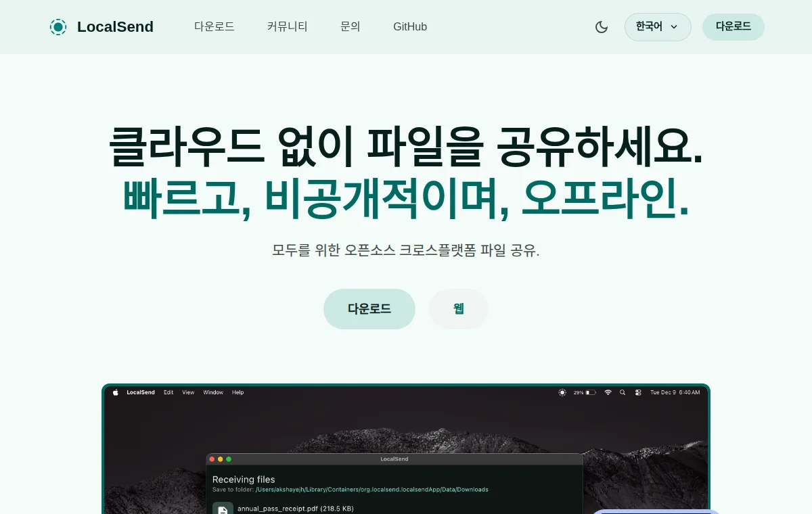Open the 문의 navigation link
The width and height of the screenshot is (812, 514).
(x=351, y=27)
